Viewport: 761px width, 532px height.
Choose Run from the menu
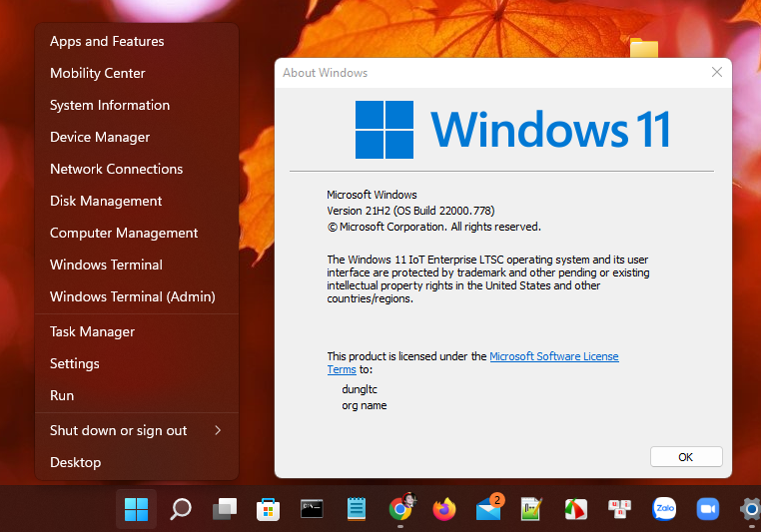tap(137, 395)
